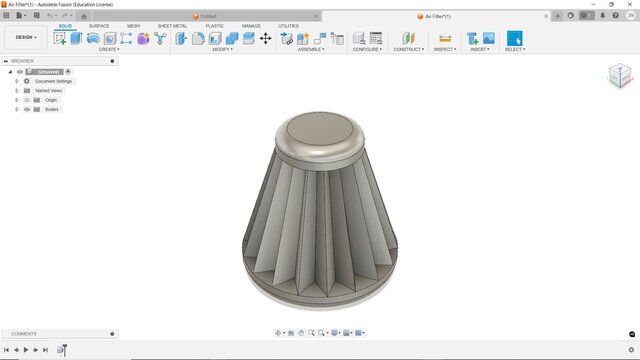The image size is (640, 360).
Task: Select the Shell tool
Action: [x=215, y=39]
